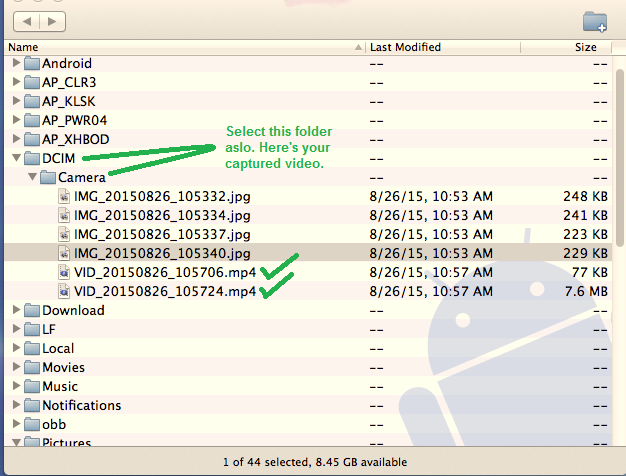Click the Camera folder icon
The image size is (626, 476).
[x=47, y=177]
